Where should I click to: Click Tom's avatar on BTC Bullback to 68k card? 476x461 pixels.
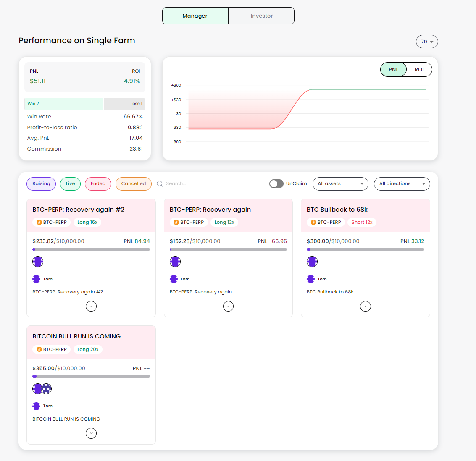(x=310, y=279)
